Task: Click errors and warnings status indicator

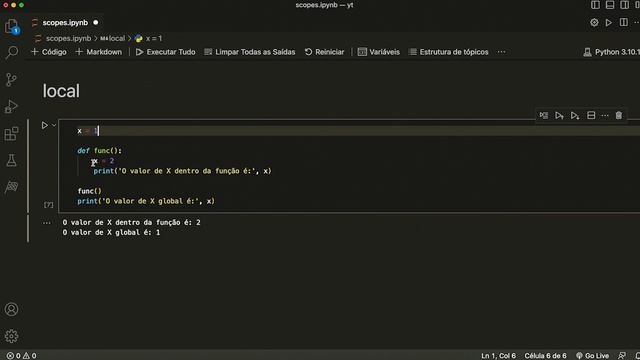Action: click(21, 356)
